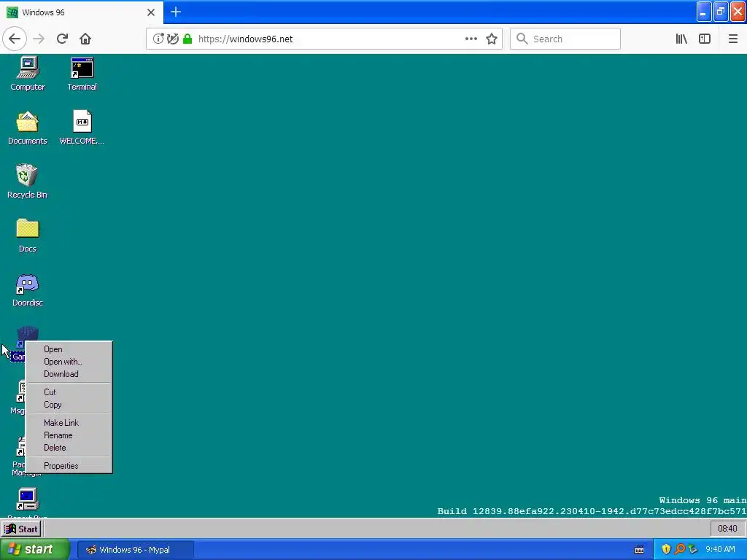Switch to Windows 96 - Mypal taskbar button
This screenshot has height=560, width=747.
tap(135, 550)
